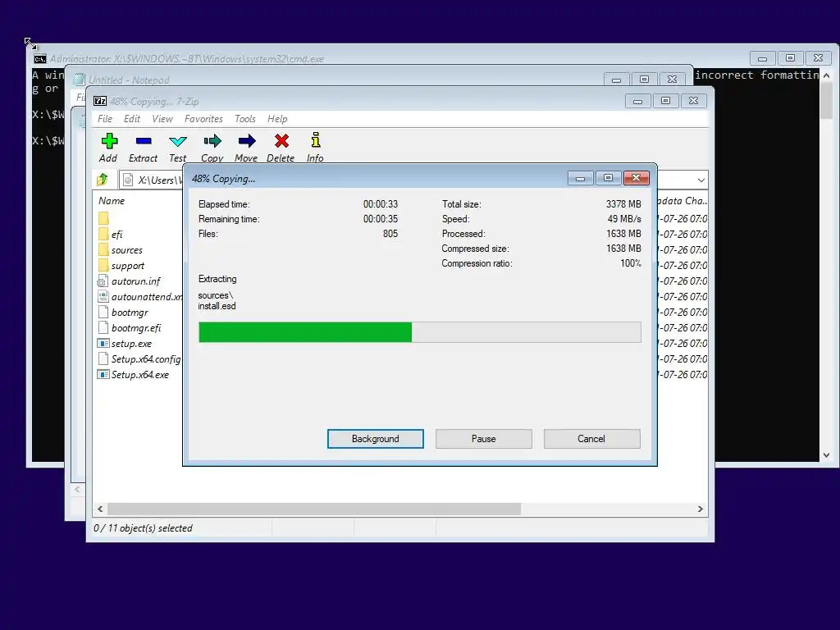
Task: Click the Info toolbar icon
Action: [316, 140]
